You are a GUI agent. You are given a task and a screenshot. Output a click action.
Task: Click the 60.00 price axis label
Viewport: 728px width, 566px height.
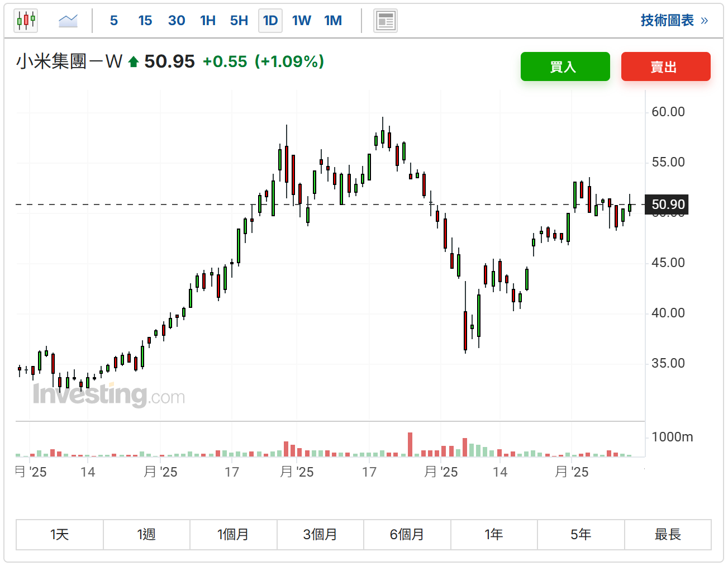(x=668, y=112)
